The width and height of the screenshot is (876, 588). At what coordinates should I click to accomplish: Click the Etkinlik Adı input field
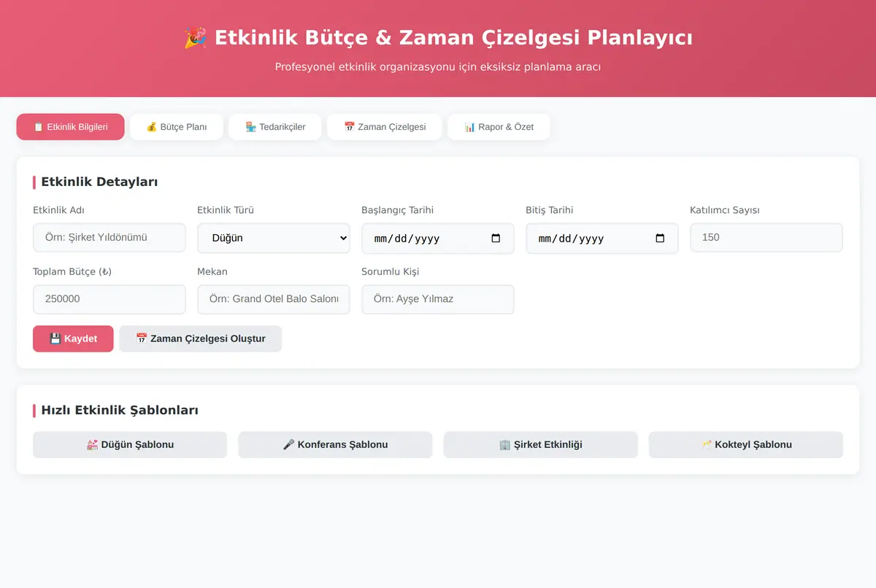click(109, 238)
